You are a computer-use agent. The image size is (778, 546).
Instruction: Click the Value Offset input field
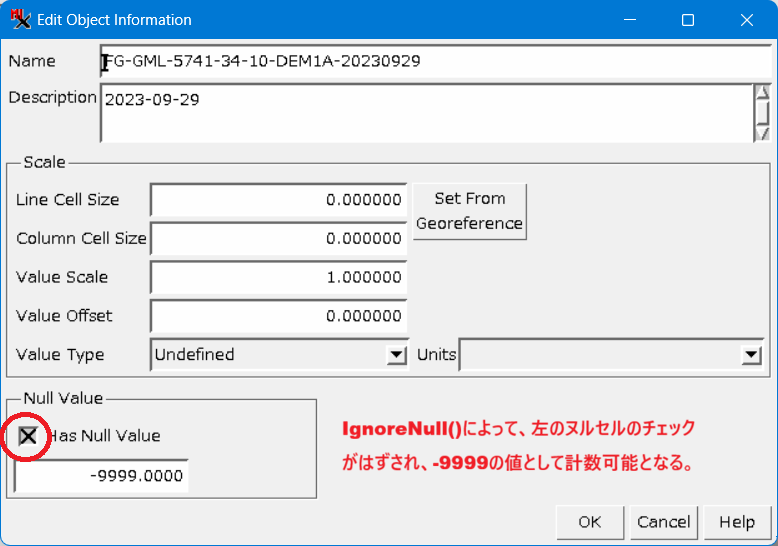pyautogui.click(x=278, y=316)
